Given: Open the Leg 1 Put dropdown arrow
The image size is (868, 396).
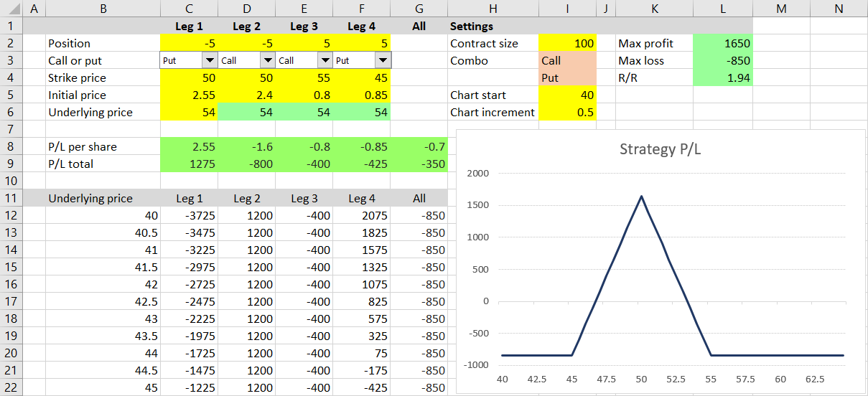Looking at the screenshot, I should [x=210, y=61].
